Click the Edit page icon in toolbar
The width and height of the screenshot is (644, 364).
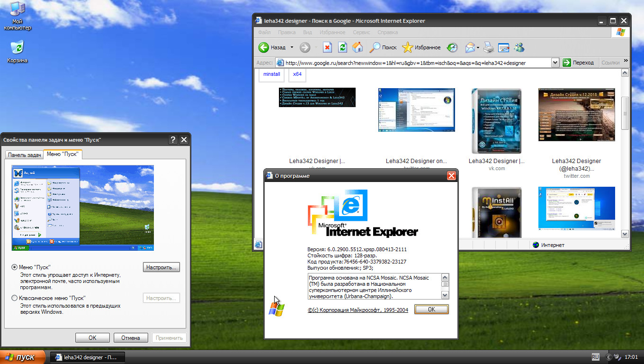coord(503,47)
